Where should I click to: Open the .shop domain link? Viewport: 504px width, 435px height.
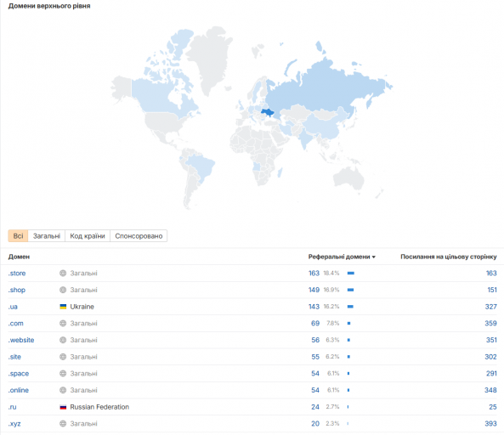[x=17, y=290]
